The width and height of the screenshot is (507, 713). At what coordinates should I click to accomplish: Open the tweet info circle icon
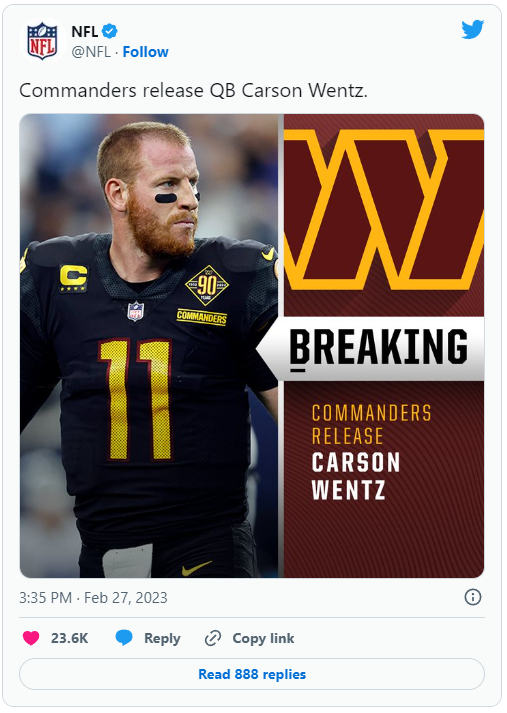[x=473, y=597]
